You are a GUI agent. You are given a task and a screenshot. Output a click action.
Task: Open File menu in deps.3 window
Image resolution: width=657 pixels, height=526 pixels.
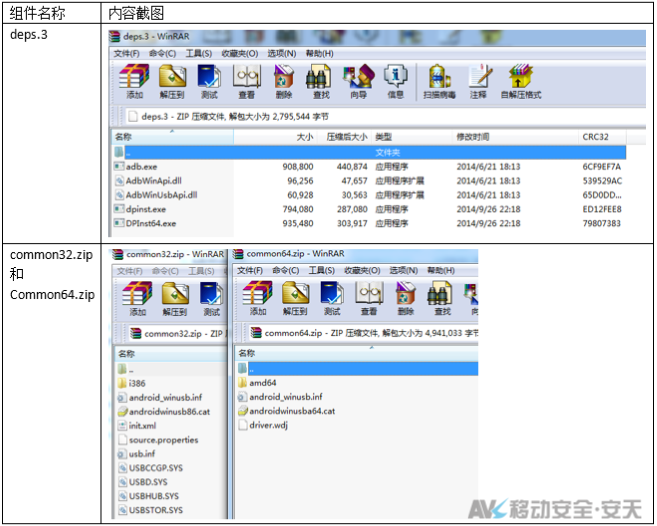click(127, 54)
